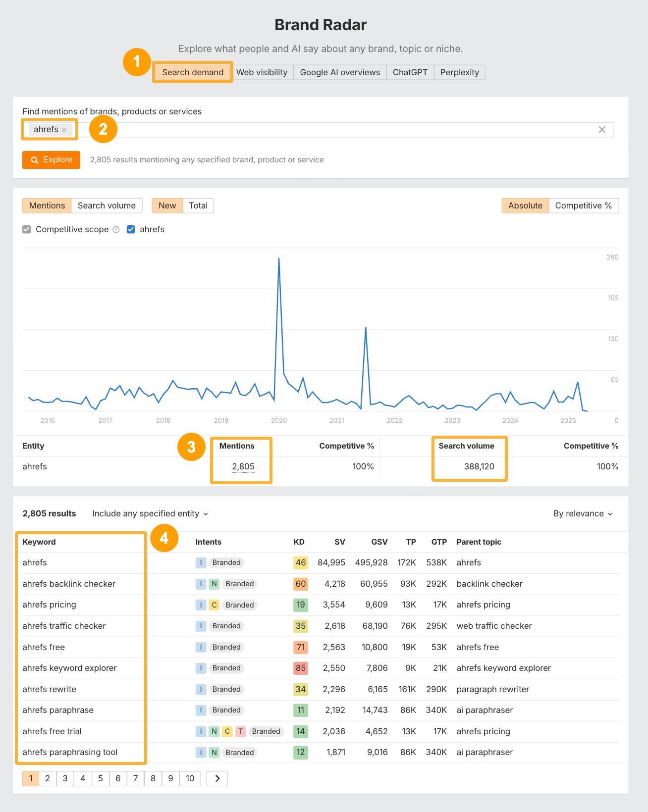
Task: Open the Include any specified entity dropdown
Action: coord(150,513)
